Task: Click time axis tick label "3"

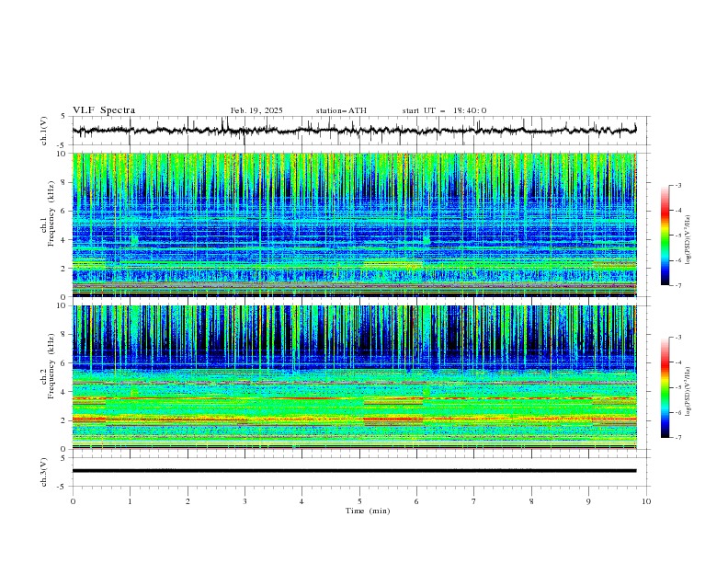Action: point(245,501)
